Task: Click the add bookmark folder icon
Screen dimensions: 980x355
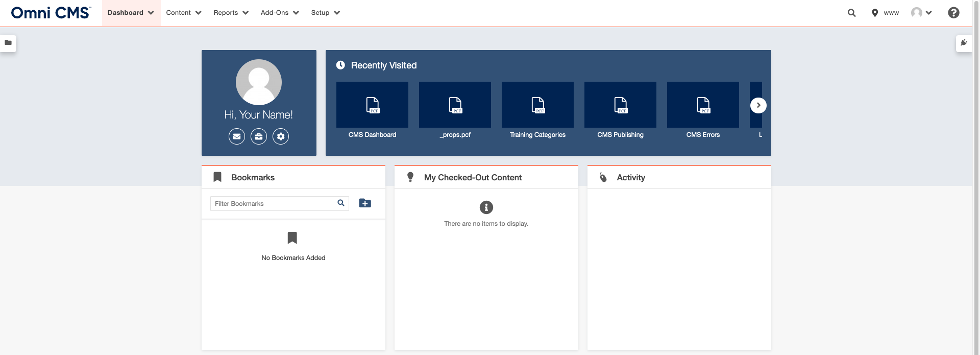Action: point(365,203)
